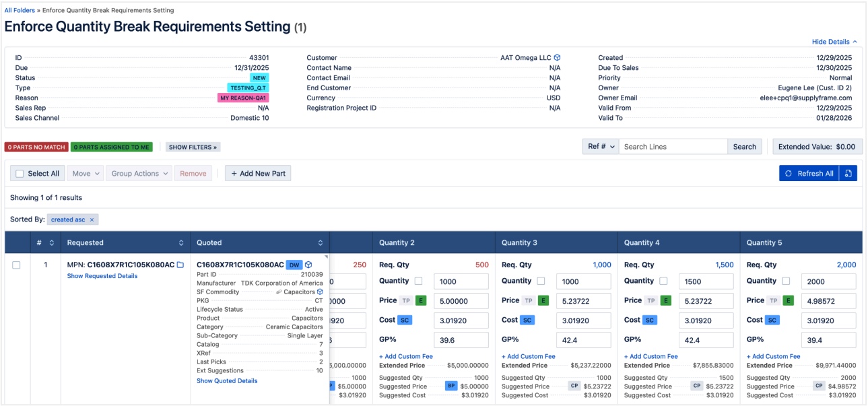Open the Show Requested Details link
The image size is (868, 406).
[x=102, y=276]
